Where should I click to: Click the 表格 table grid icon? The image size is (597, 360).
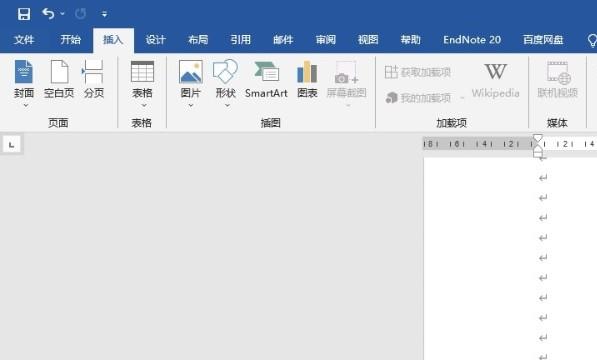pos(142,72)
